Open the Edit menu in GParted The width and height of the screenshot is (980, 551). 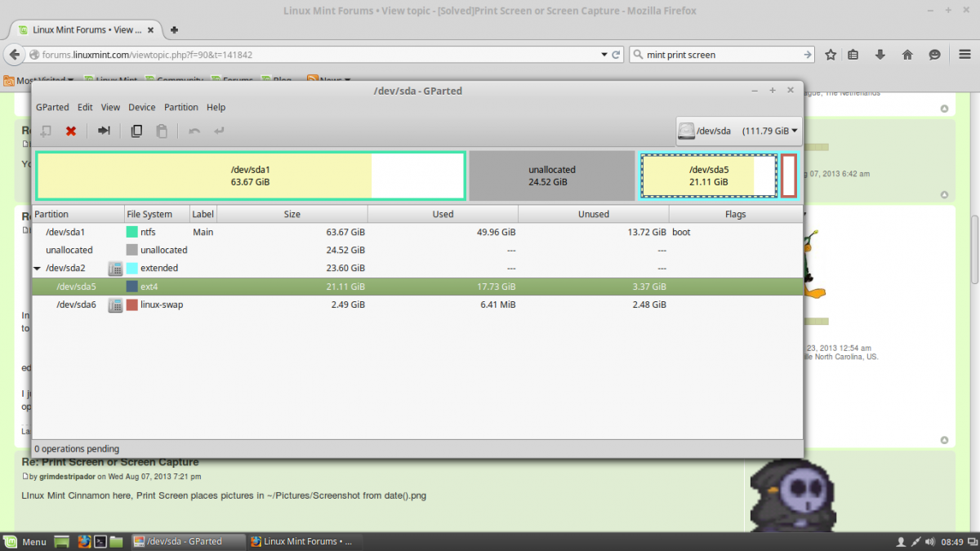click(x=85, y=107)
